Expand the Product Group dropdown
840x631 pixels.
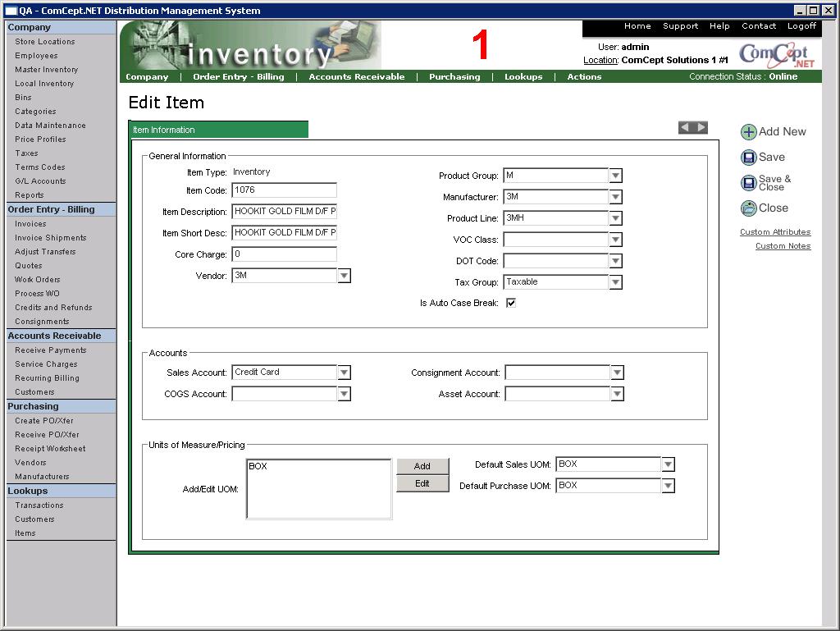point(615,176)
